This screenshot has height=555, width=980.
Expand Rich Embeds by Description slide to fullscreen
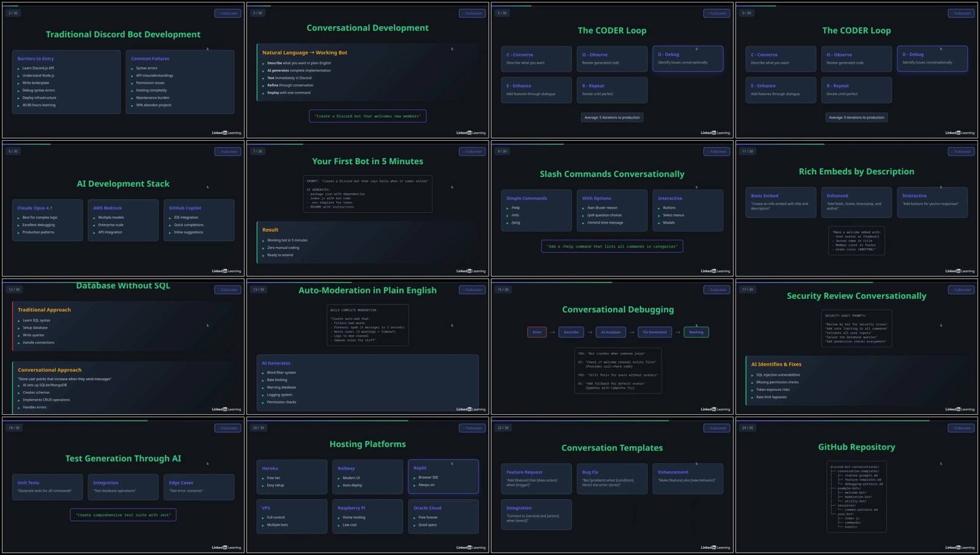pyautogui.click(x=961, y=151)
